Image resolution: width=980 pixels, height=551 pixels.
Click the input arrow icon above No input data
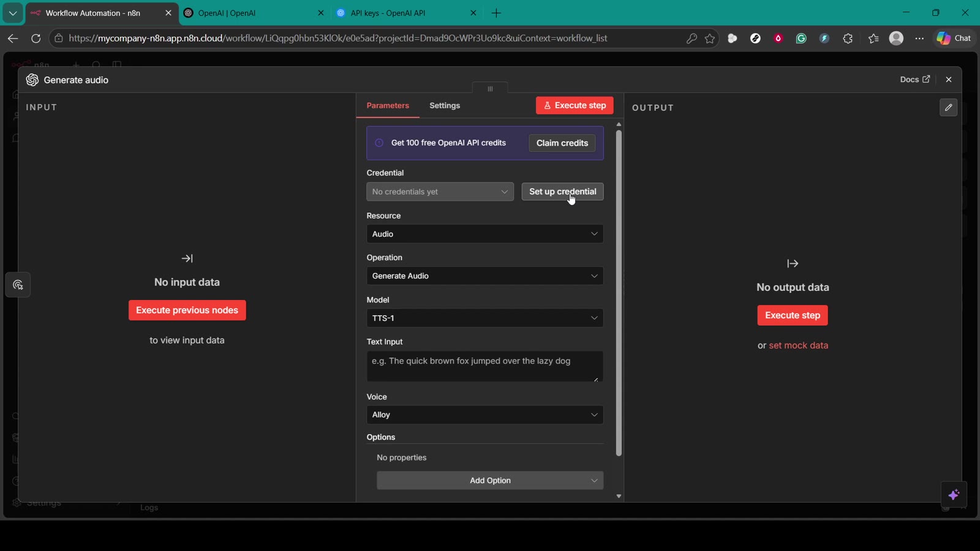[x=187, y=258]
